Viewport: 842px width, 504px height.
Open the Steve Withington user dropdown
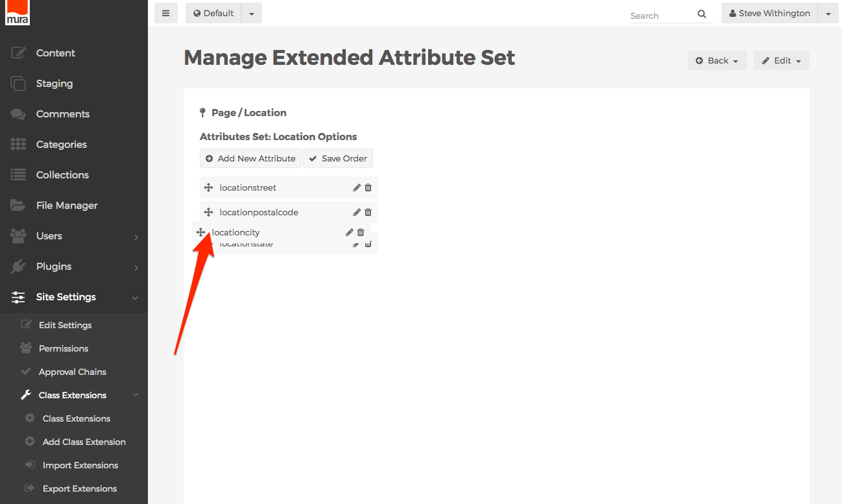pyautogui.click(x=828, y=13)
